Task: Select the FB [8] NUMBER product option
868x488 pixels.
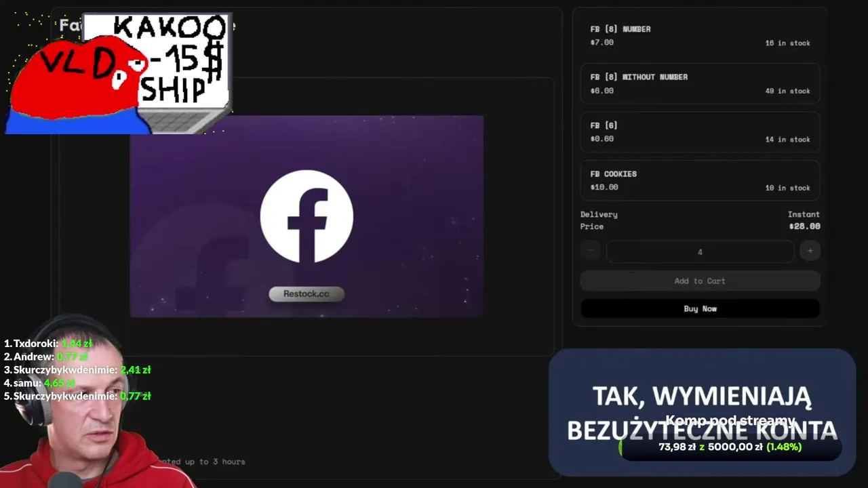Action: [x=700, y=36]
